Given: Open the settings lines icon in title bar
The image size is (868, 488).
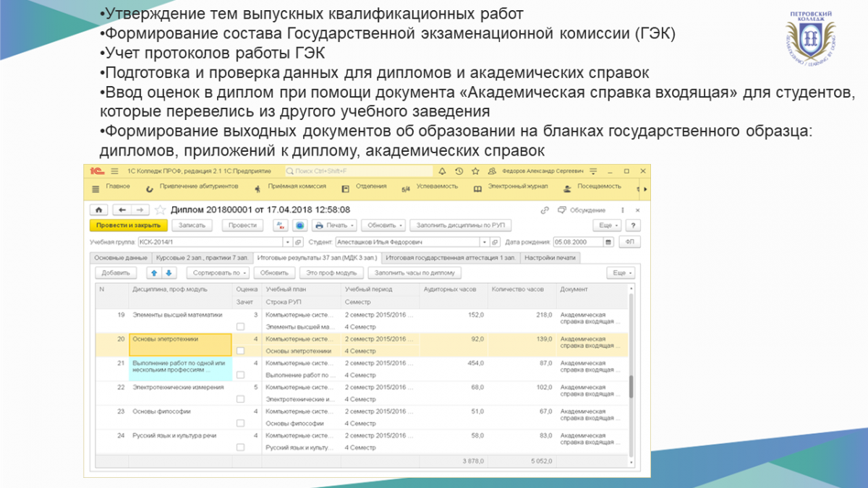Looking at the screenshot, I should pyautogui.click(x=594, y=171).
